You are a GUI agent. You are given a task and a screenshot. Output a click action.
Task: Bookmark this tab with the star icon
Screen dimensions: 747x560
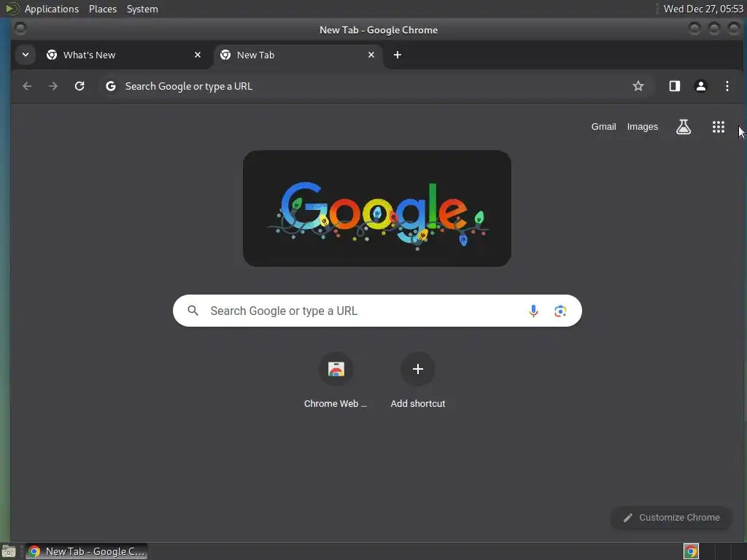(638, 86)
